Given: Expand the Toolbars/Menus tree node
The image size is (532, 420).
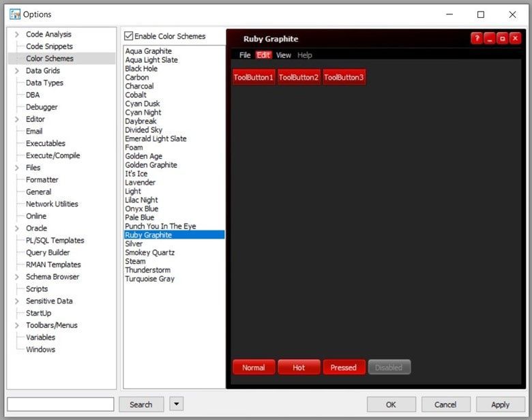Looking at the screenshot, I should [17, 325].
